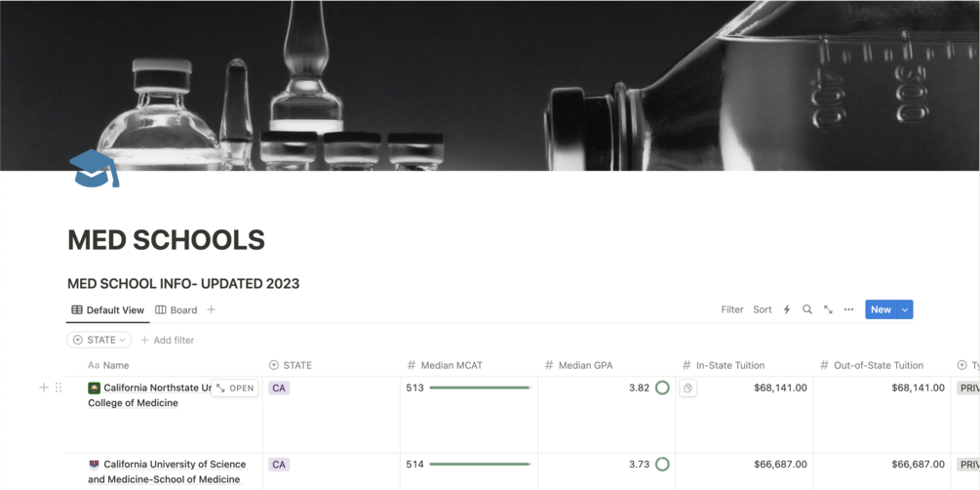This screenshot has height=490, width=980.
Task: Add row with plus icon beside first row
Action: (x=44, y=388)
